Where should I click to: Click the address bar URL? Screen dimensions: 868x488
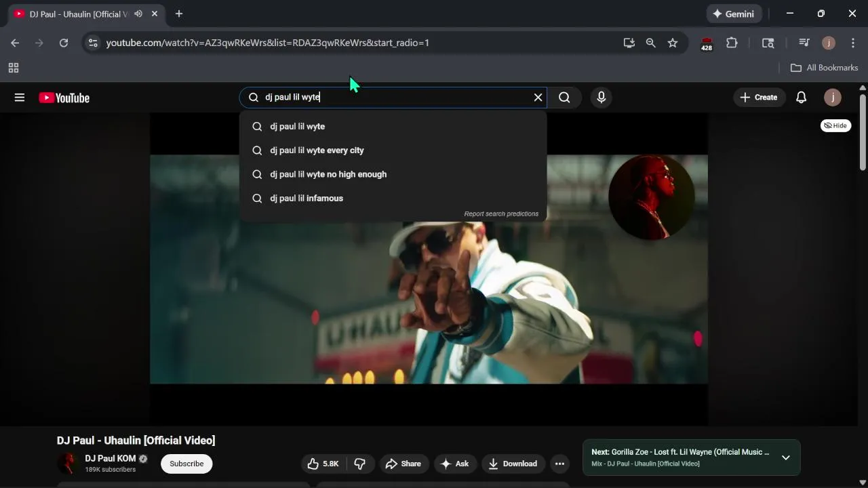(x=267, y=43)
